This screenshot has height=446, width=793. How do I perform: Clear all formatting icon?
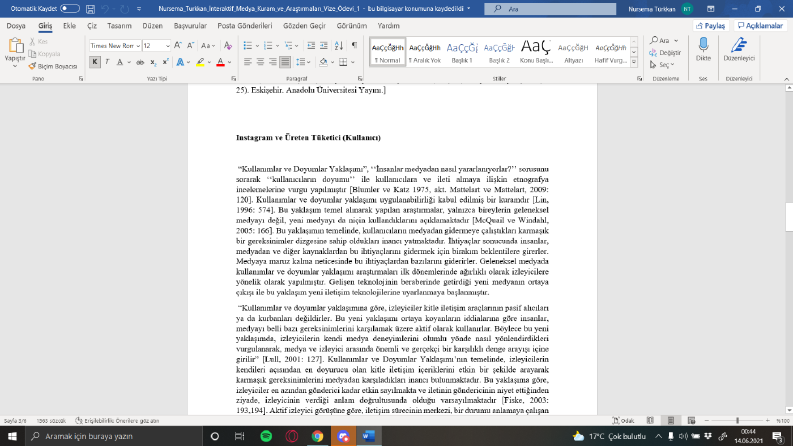(x=228, y=46)
